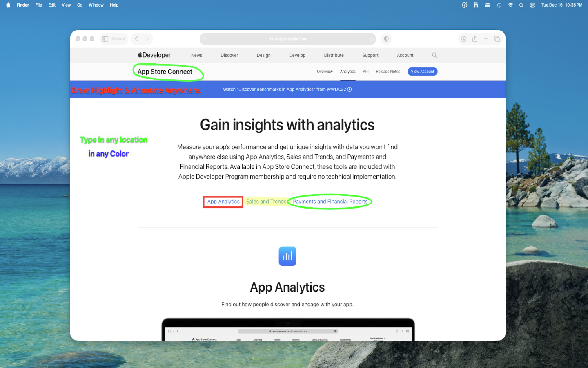
Task: Click the 'App Analytics' section heading
Action: tap(287, 287)
